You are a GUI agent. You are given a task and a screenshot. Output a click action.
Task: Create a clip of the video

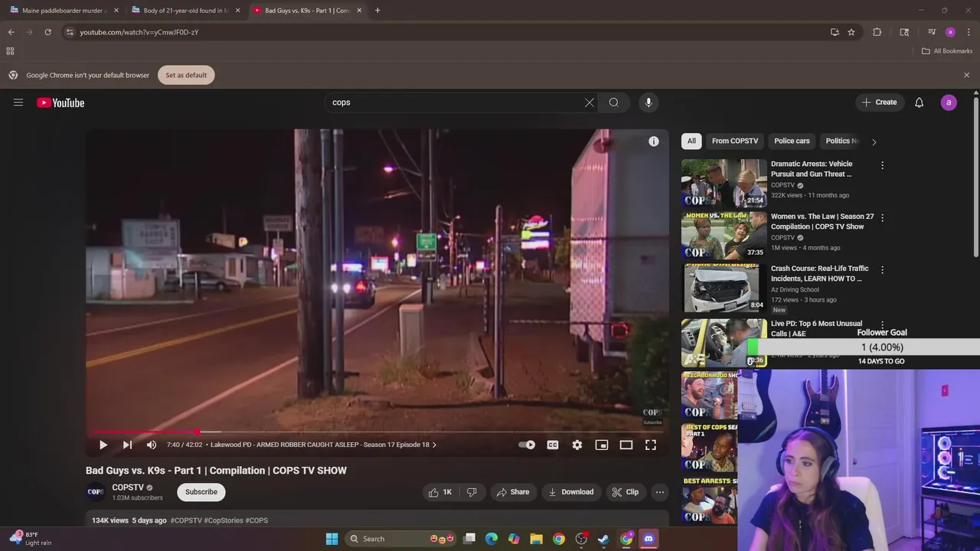[625, 492]
